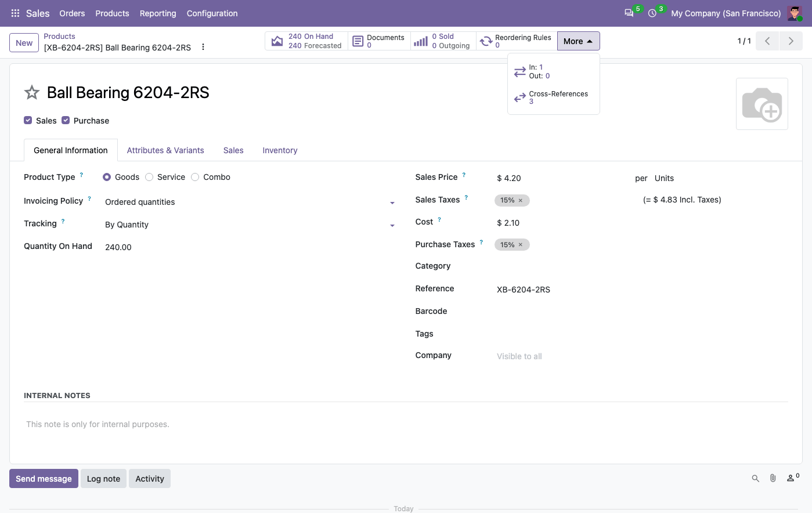Image resolution: width=812 pixels, height=513 pixels.
Task: Open the product actions kebab menu
Action: pyautogui.click(x=203, y=47)
